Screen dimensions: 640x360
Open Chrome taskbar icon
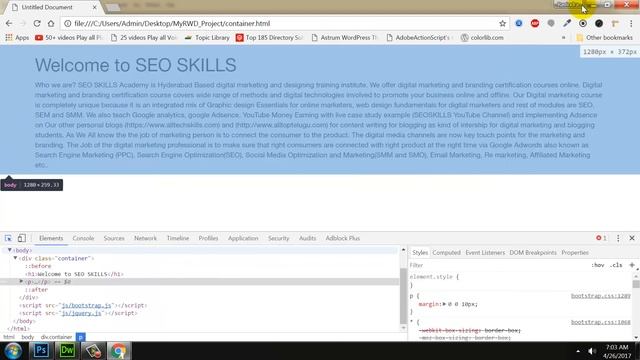118,351
